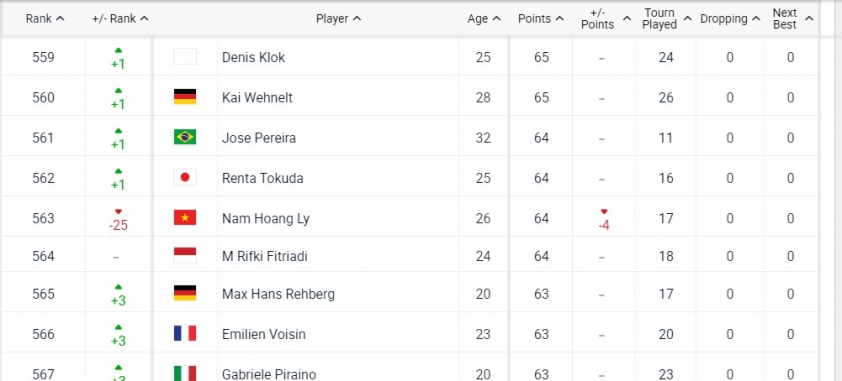Click the Japan flag beside Renta Tokuda
The image size is (842, 381).
tap(185, 178)
